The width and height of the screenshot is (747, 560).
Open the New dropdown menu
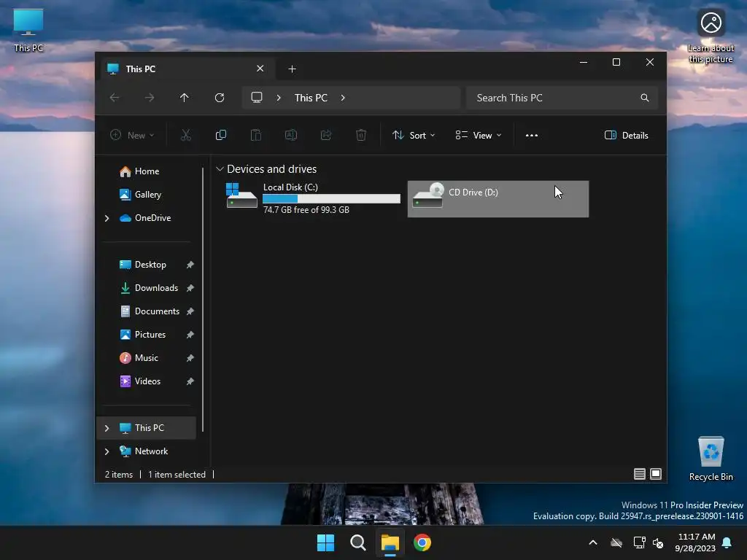pyautogui.click(x=132, y=135)
